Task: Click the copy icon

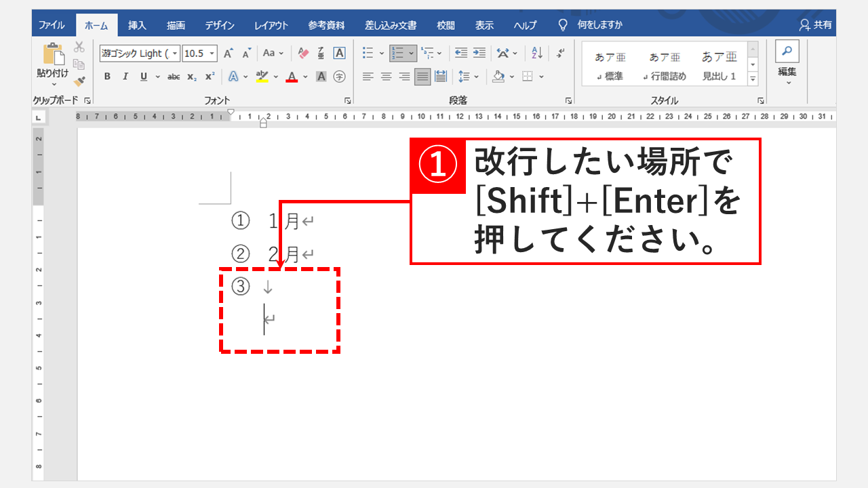Action: [79, 64]
